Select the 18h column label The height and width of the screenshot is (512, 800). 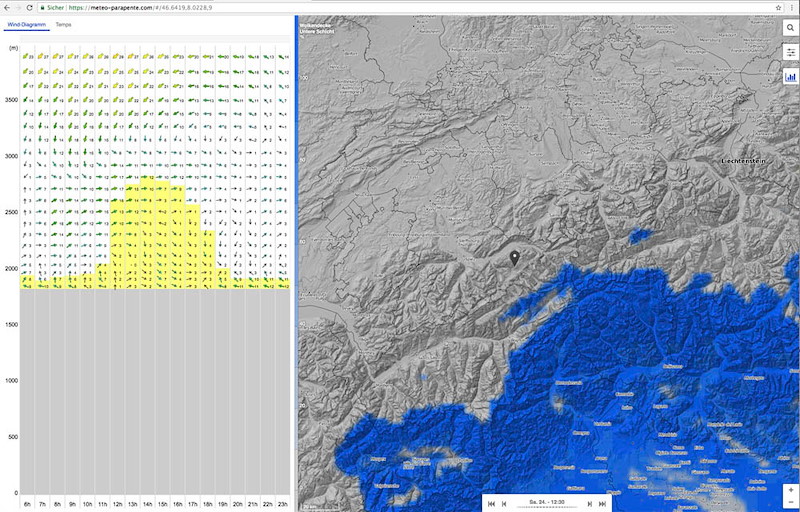point(208,504)
